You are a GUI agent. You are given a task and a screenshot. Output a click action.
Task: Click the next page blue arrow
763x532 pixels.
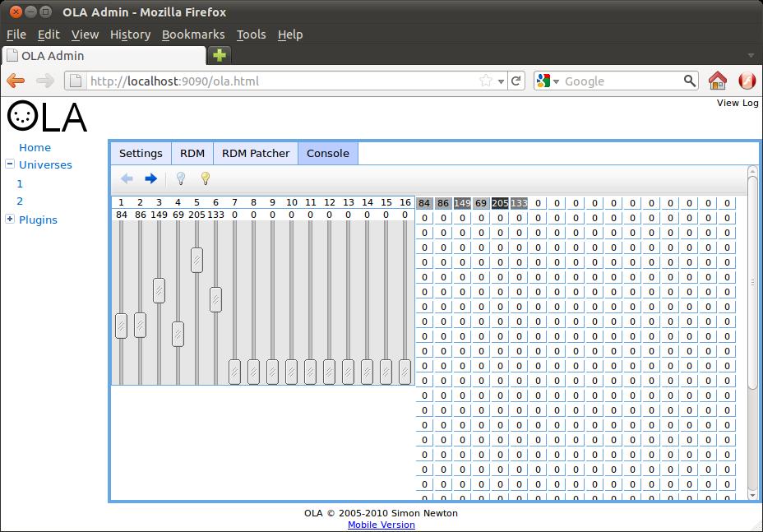pyautogui.click(x=150, y=178)
